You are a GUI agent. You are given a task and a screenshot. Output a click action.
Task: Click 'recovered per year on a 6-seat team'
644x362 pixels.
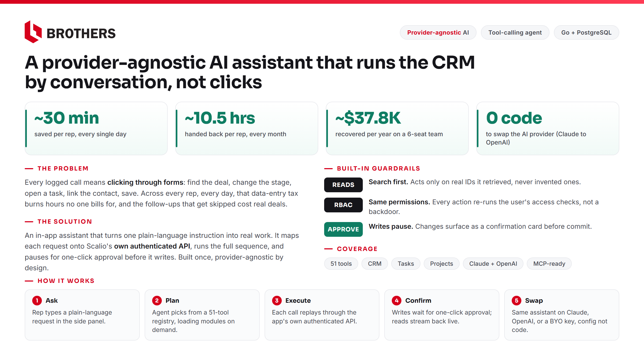tap(389, 134)
